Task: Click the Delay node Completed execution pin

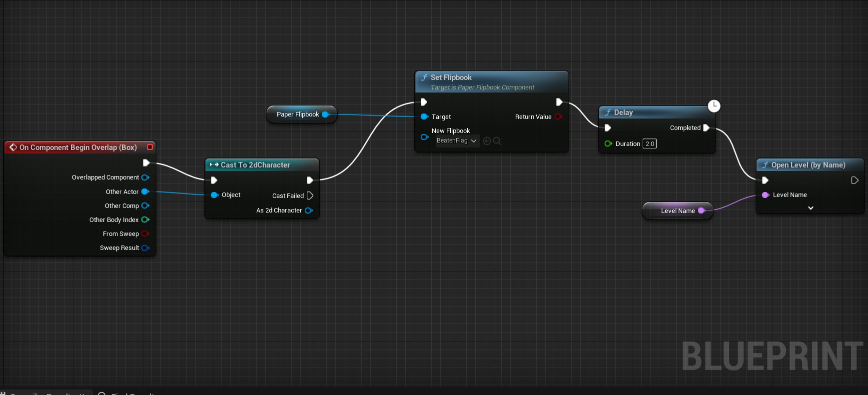Action: (x=706, y=128)
